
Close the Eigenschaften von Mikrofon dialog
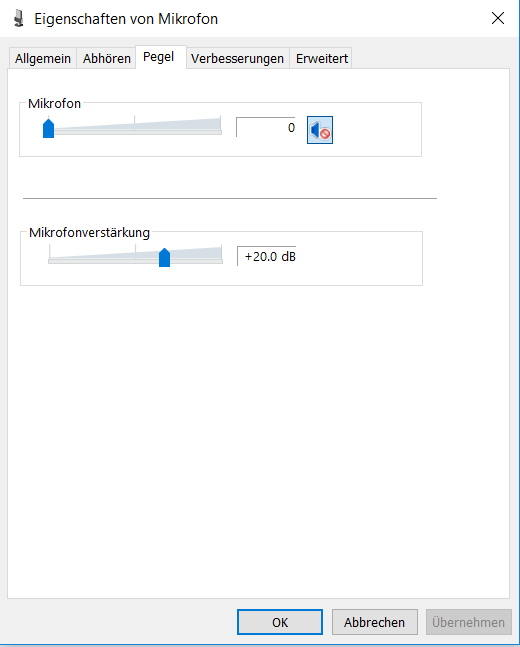coord(498,18)
